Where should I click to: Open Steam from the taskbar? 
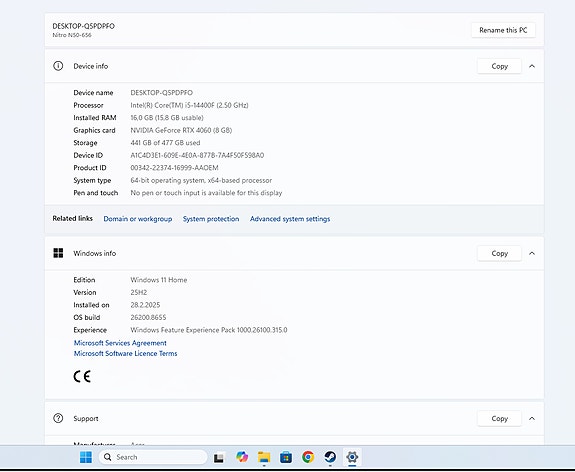tap(330, 457)
